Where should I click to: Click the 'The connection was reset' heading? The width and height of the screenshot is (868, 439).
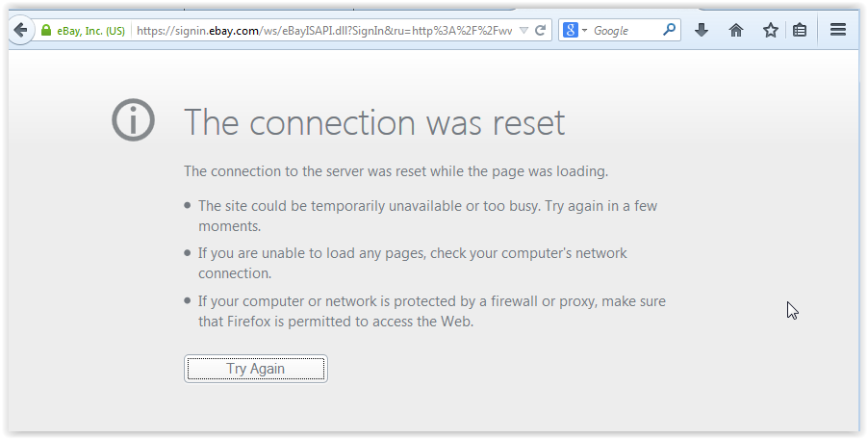pyautogui.click(x=374, y=122)
